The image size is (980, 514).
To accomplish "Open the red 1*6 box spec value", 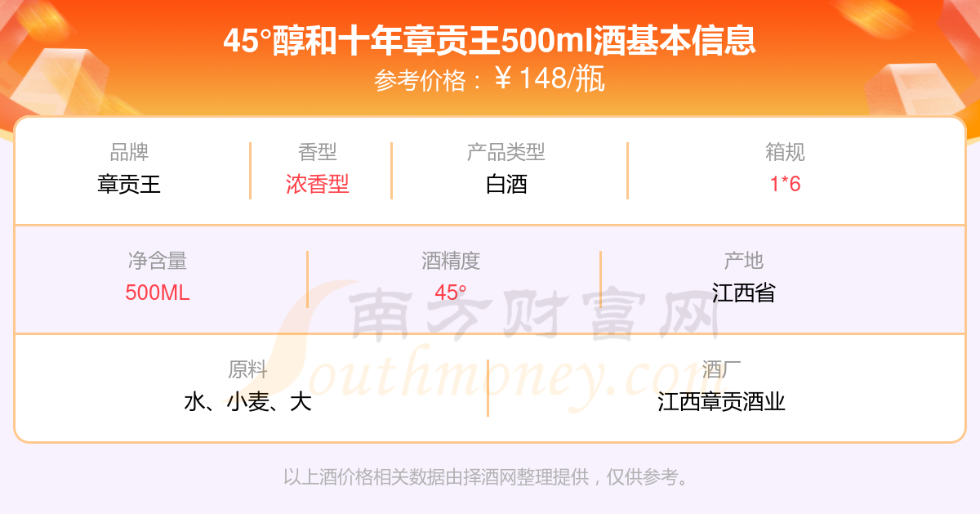I will tap(785, 184).
